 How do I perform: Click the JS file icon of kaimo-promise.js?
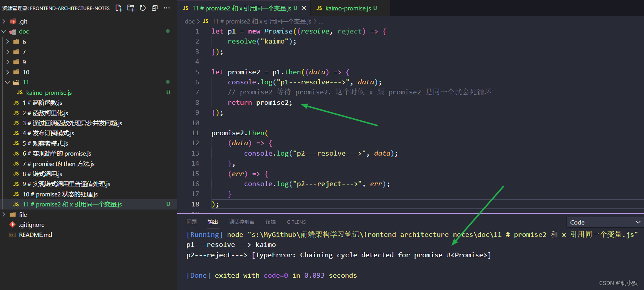click(x=20, y=92)
